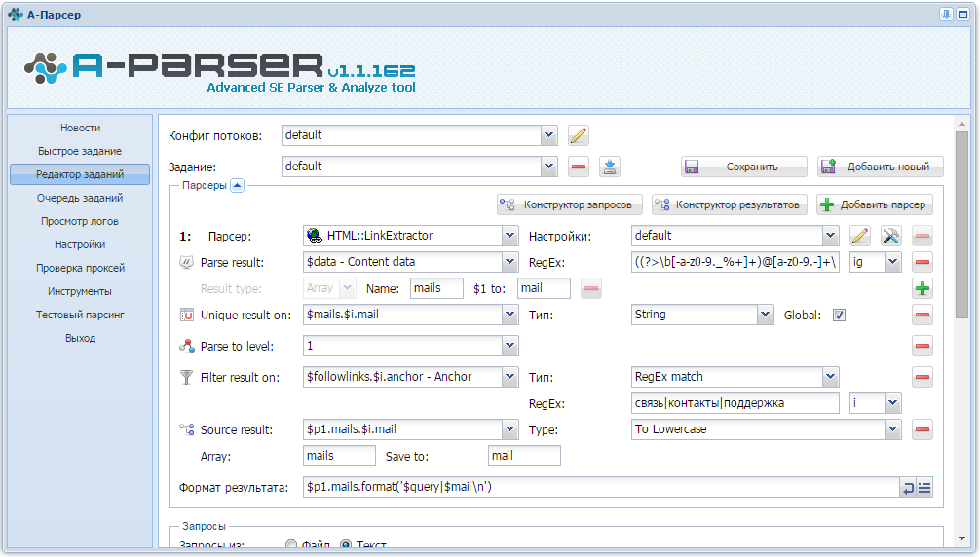Click the export task download icon
The height and width of the screenshot is (557, 980).
[610, 167]
